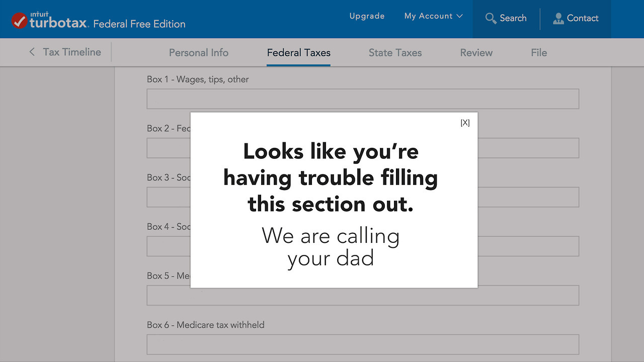
Task: Switch to the Personal Info tab
Action: [198, 52]
